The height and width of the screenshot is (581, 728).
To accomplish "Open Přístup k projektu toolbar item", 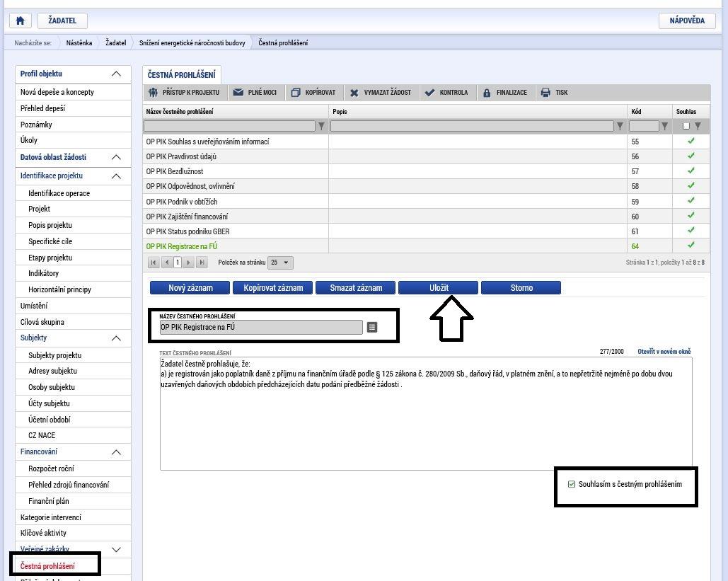I will [x=185, y=93].
